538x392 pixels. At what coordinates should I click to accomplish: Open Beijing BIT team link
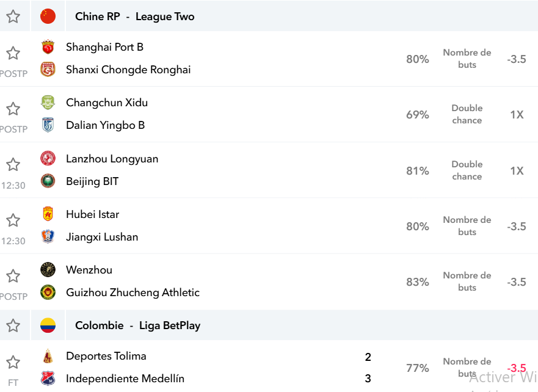point(92,181)
